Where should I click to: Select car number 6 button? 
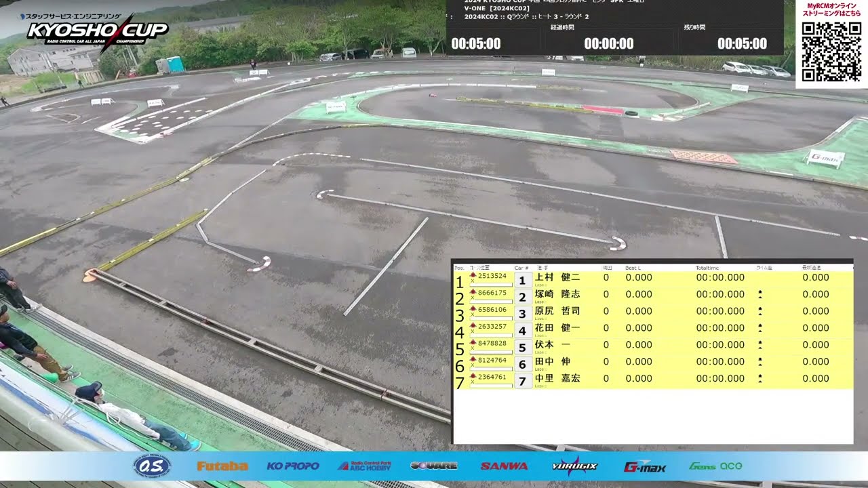522,365
